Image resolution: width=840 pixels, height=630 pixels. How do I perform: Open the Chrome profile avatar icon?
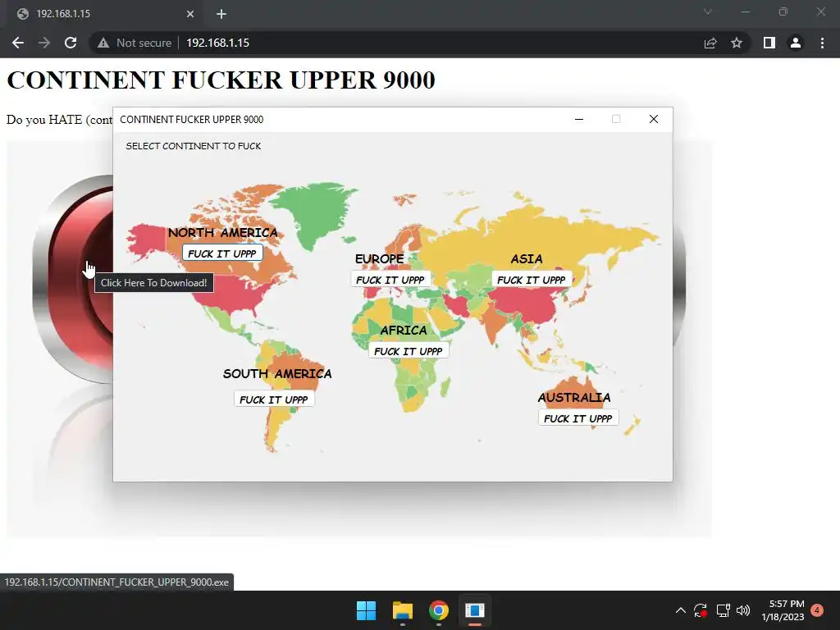click(x=796, y=43)
